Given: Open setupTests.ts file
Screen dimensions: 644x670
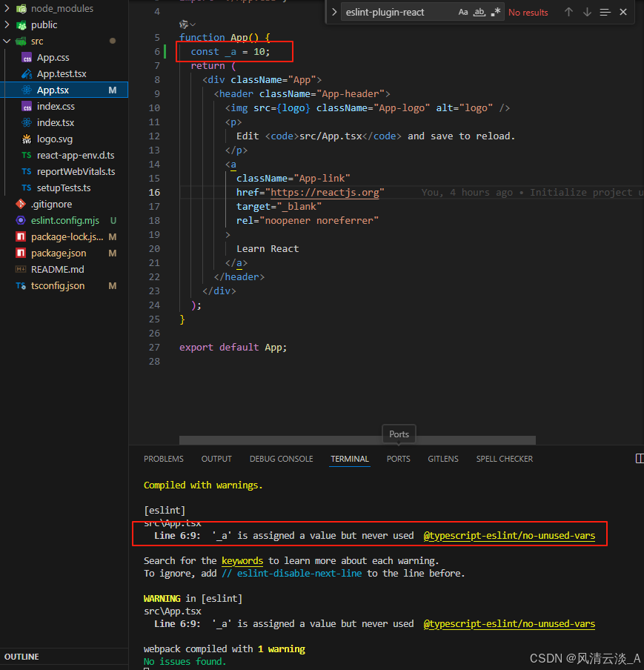Looking at the screenshot, I should point(64,188).
